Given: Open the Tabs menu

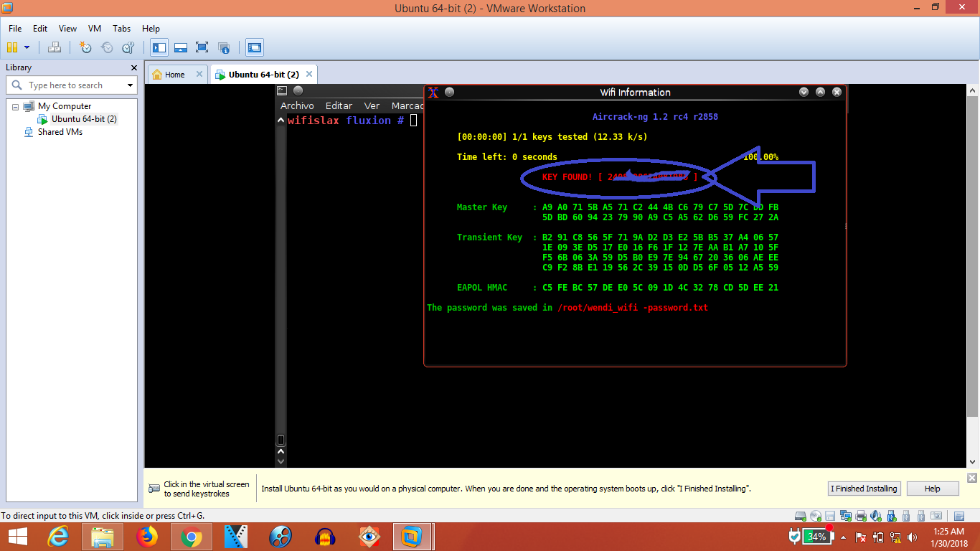Looking at the screenshot, I should (121, 29).
